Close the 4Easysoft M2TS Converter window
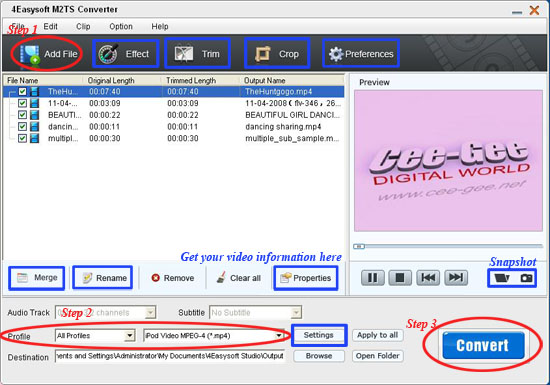Image resolution: width=550 pixels, height=385 pixels. [535, 10]
